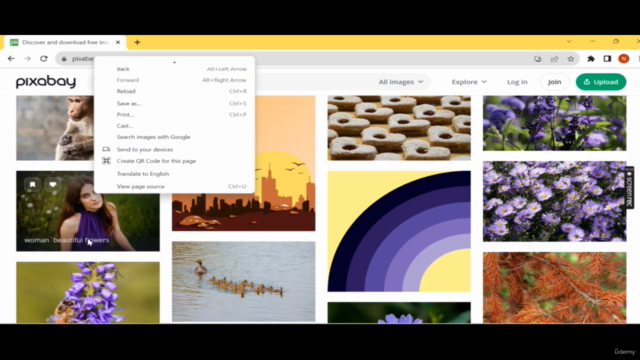This screenshot has width=640, height=360.
Task: Select Reload in the context menu
Action: tap(174, 91)
